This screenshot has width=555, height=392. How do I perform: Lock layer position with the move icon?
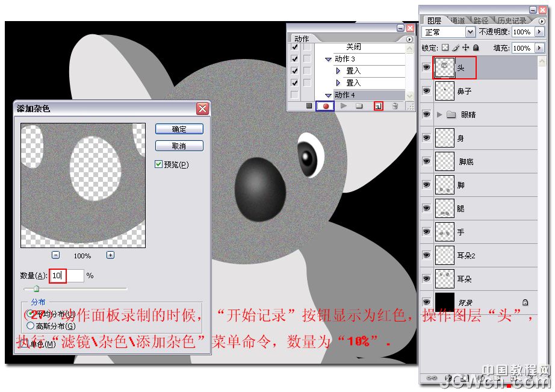[x=466, y=48]
